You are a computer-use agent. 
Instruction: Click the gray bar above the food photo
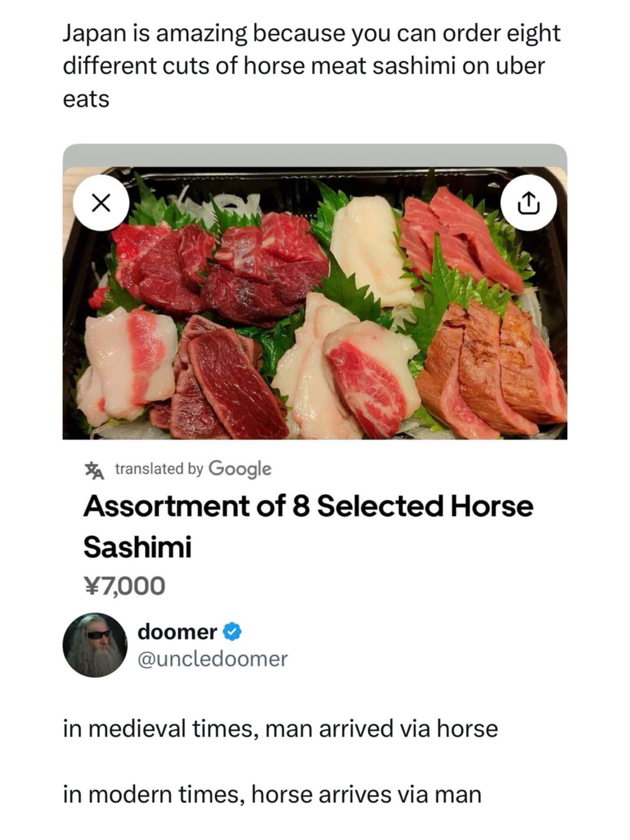click(315, 155)
